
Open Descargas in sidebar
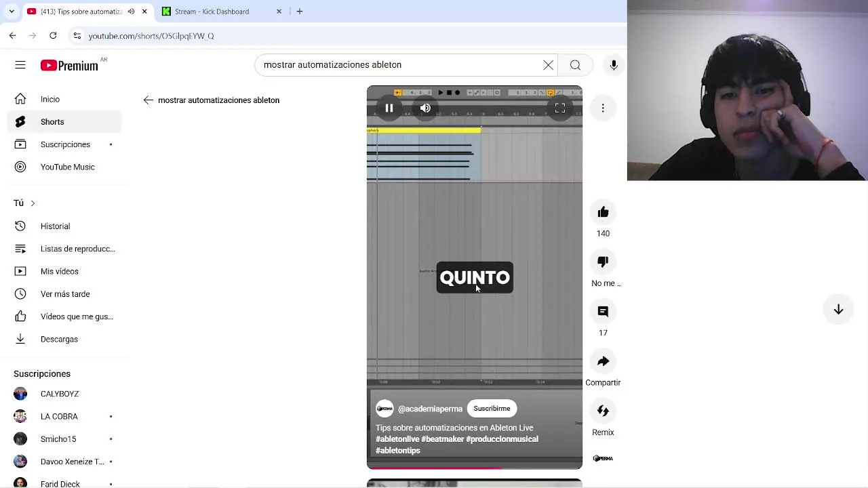click(65, 339)
